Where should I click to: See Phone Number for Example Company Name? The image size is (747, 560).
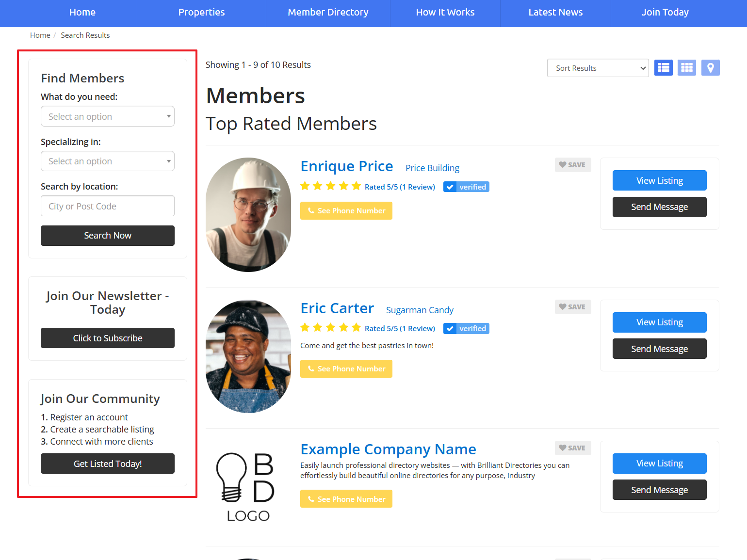click(346, 499)
